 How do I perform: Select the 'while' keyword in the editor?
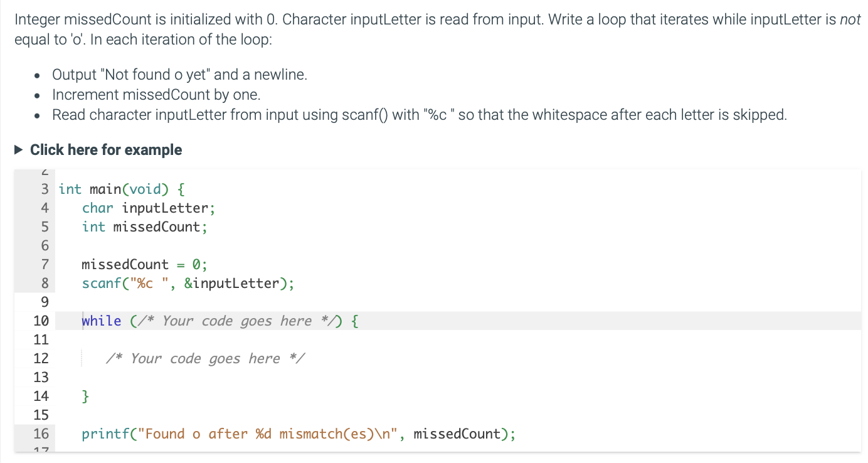(102, 321)
